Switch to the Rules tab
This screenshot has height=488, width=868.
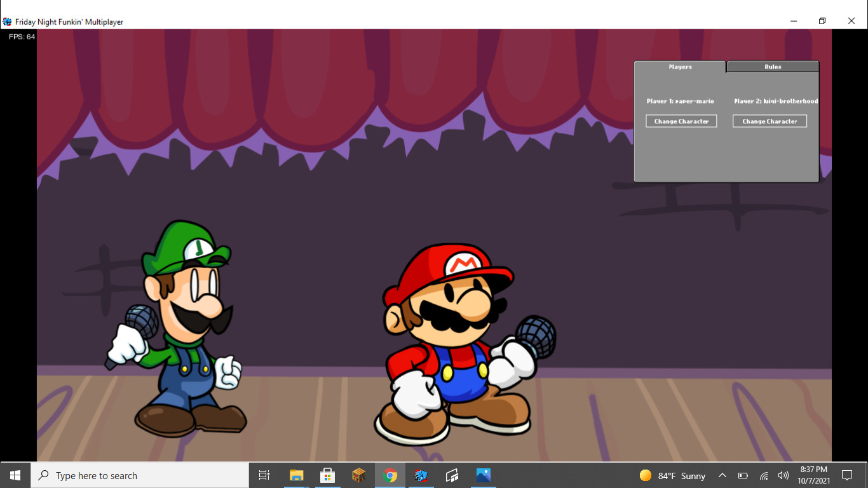point(771,67)
